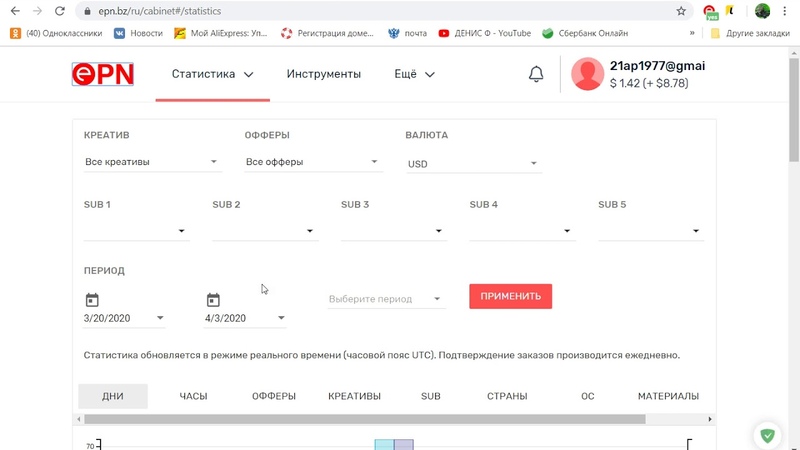Go forward in browser history
The image size is (800, 450).
37,11
